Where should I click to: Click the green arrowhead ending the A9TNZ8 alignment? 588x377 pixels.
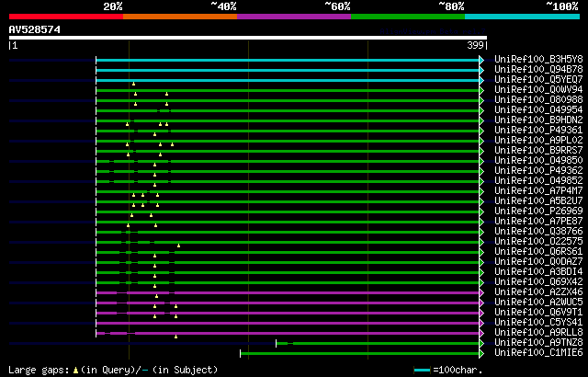click(481, 343)
